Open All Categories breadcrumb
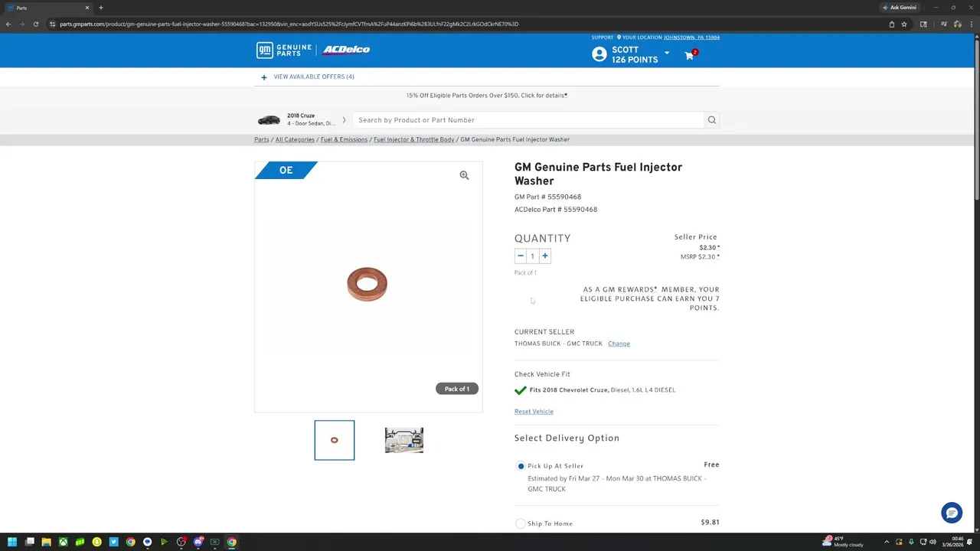The width and height of the screenshot is (980, 551). 295,140
